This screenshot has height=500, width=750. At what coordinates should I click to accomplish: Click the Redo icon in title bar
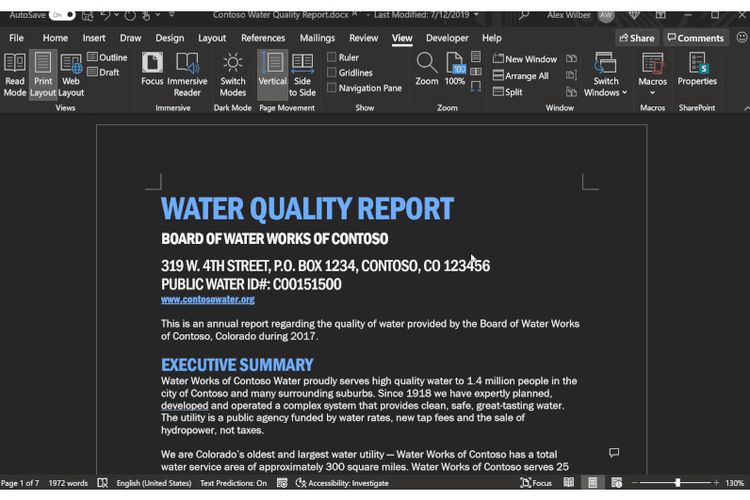[x=130, y=15]
